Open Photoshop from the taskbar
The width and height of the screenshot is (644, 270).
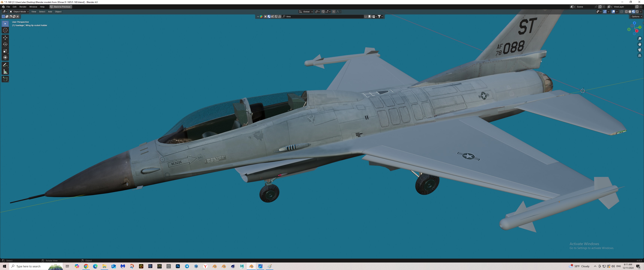178,266
